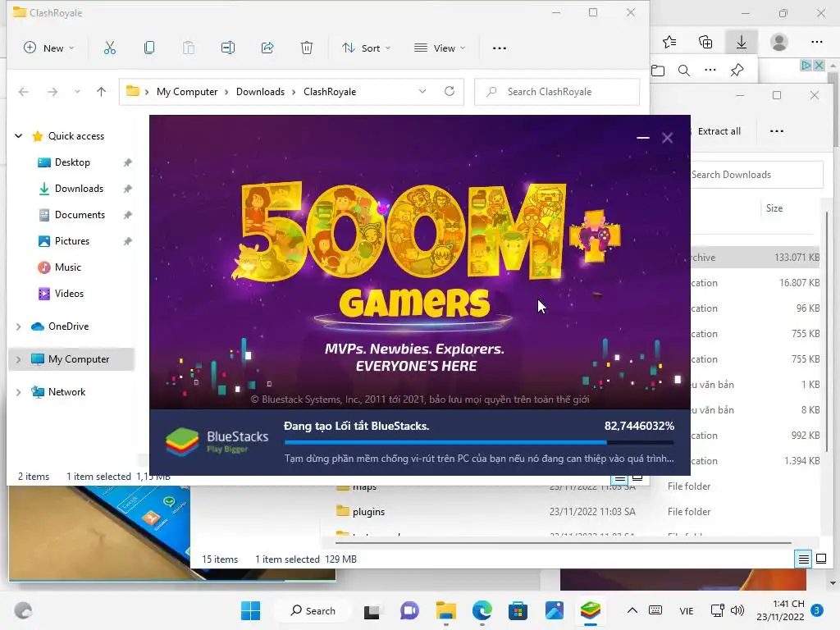Click Downloads in the address breadcrumb

(260, 92)
